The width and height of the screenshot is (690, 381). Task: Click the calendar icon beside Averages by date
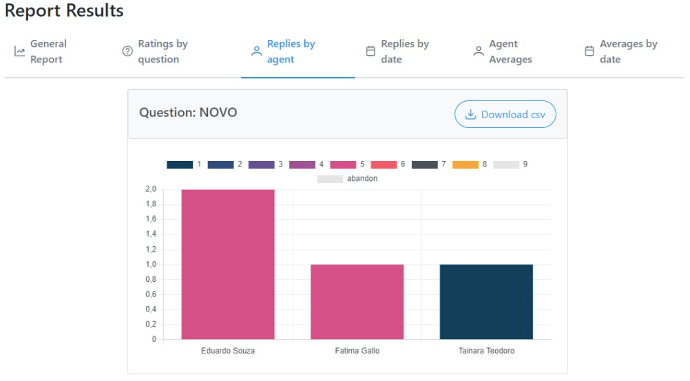click(x=589, y=51)
